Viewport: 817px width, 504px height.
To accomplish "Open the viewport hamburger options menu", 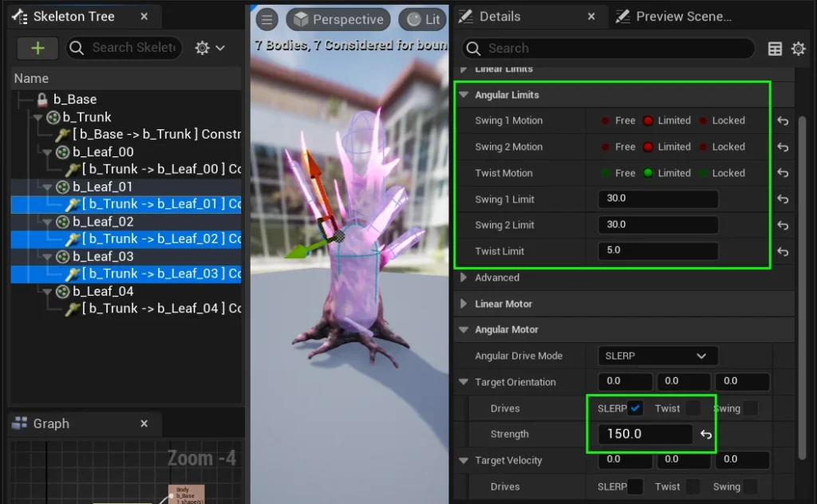I will pos(267,20).
